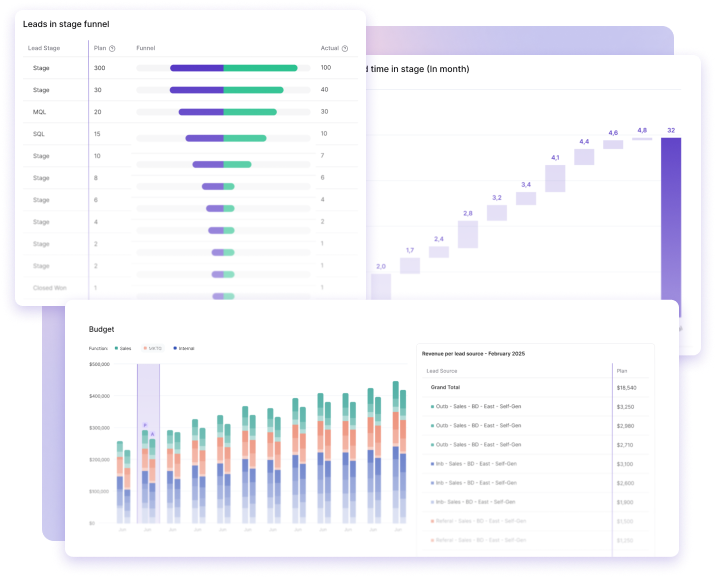This screenshot has width=716, height=577.
Task: Click the purple funnel bar in the MQL row
Action: pyautogui.click(x=200, y=112)
